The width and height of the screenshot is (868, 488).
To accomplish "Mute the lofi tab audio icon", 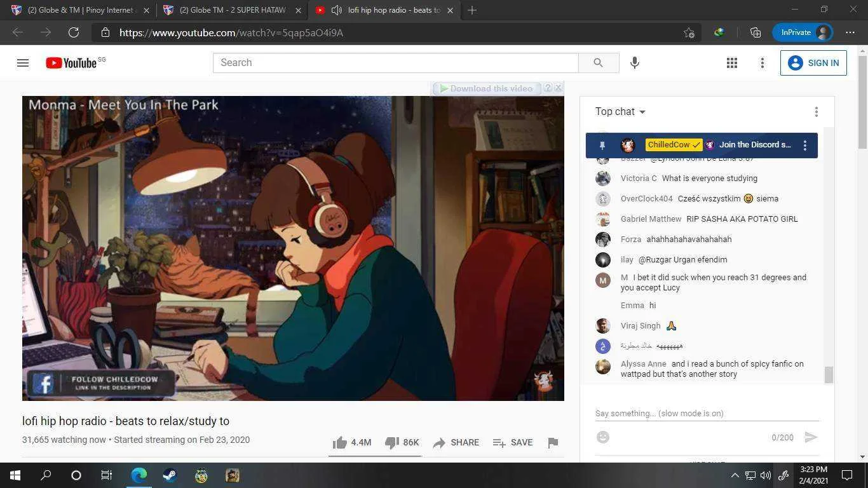I will pyautogui.click(x=337, y=10).
